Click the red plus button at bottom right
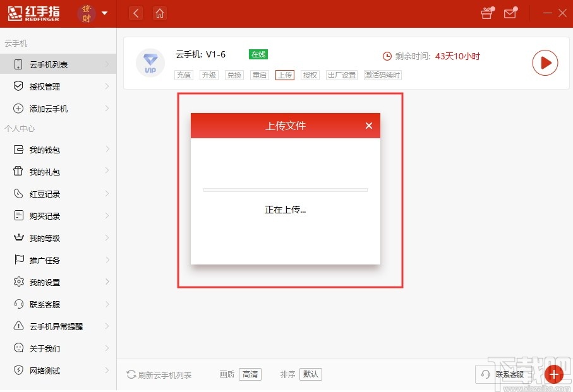The image size is (573, 392). 553,374
